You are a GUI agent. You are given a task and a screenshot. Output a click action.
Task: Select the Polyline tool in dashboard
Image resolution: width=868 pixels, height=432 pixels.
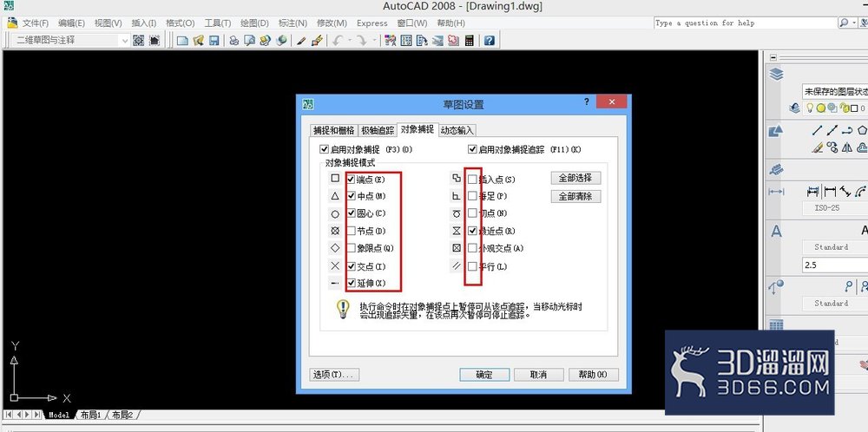pos(847,130)
